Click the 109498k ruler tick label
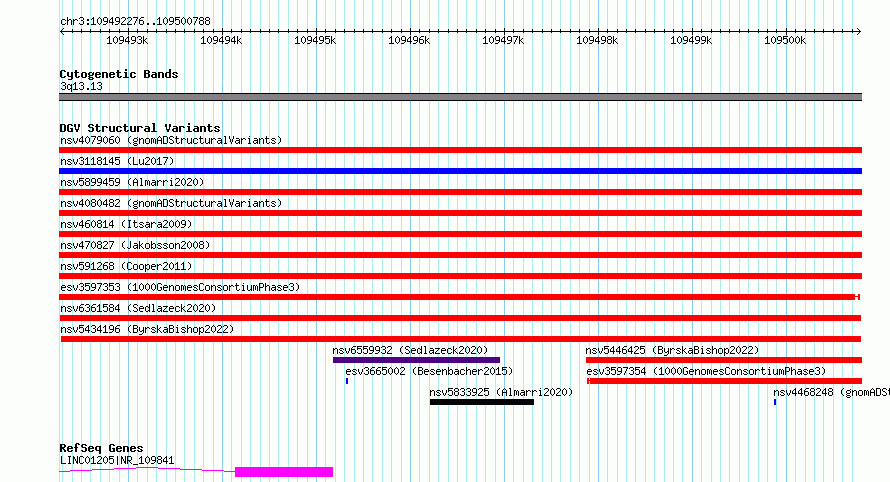Screen dimensions: 890x482 coord(597,40)
